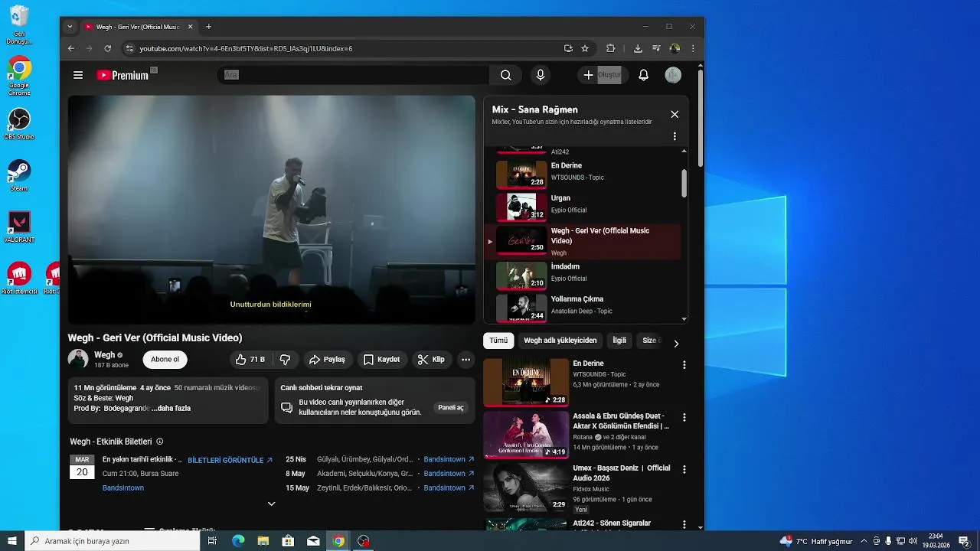980x551 pixels.
Task: Click the YouTube search field Ara
Action: (x=353, y=75)
